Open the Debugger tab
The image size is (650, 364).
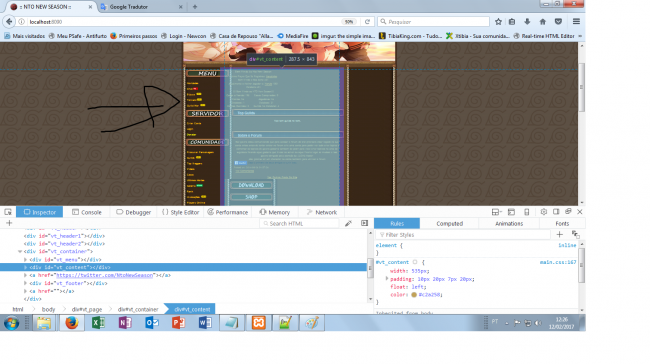133,212
